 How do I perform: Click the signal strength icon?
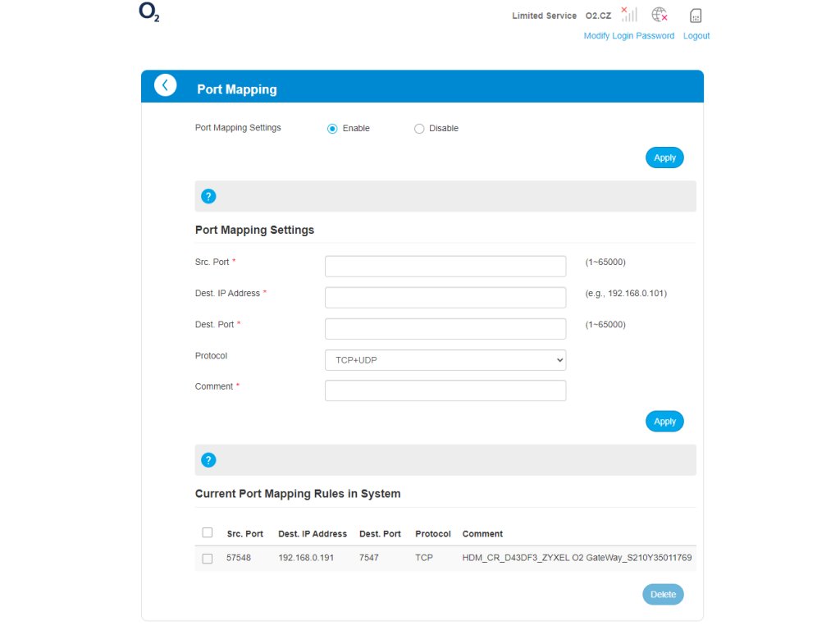628,15
